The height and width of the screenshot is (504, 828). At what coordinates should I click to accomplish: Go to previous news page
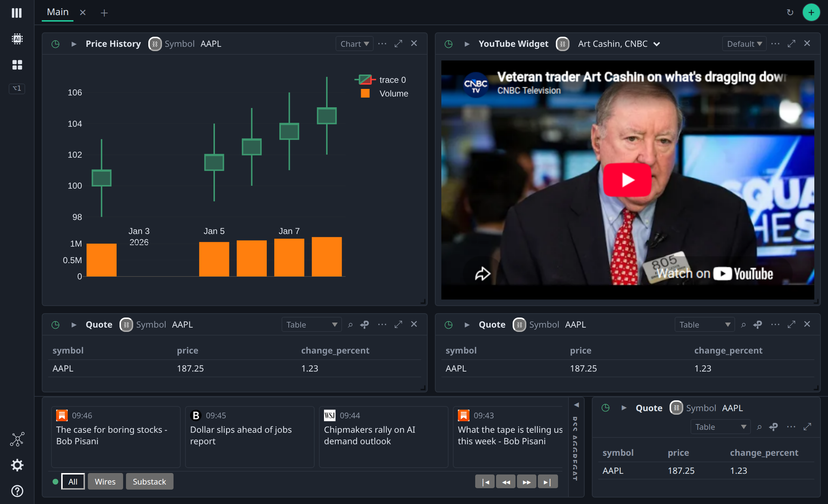pyautogui.click(x=506, y=482)
